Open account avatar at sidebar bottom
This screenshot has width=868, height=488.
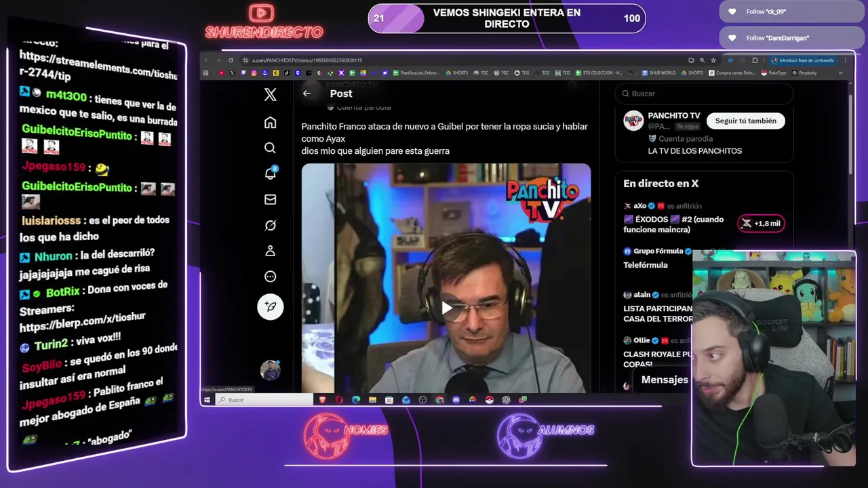[270, 370]
